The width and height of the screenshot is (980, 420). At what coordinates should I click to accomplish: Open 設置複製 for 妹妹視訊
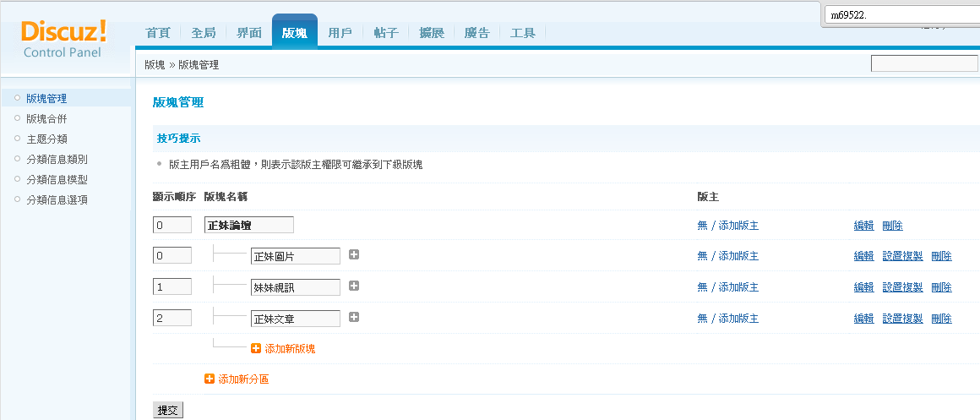coord(902,287)
